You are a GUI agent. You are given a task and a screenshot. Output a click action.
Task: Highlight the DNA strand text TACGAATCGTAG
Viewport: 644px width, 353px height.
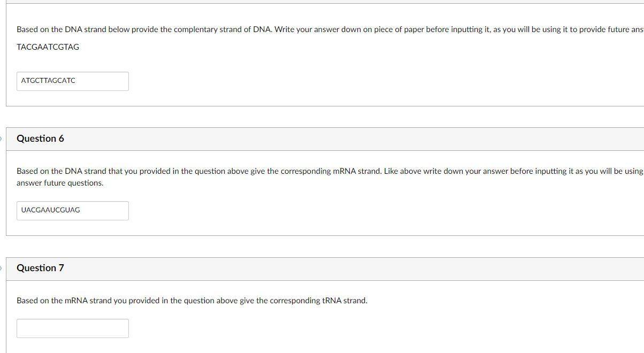coord(48,47)
